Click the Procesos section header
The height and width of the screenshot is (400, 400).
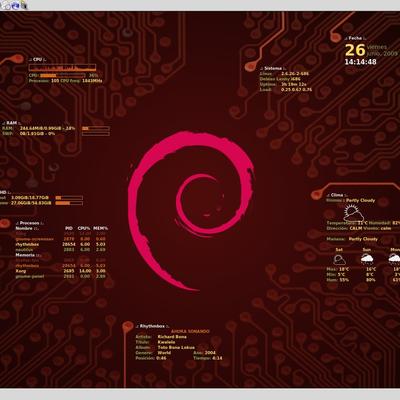[x=29, y=223]
